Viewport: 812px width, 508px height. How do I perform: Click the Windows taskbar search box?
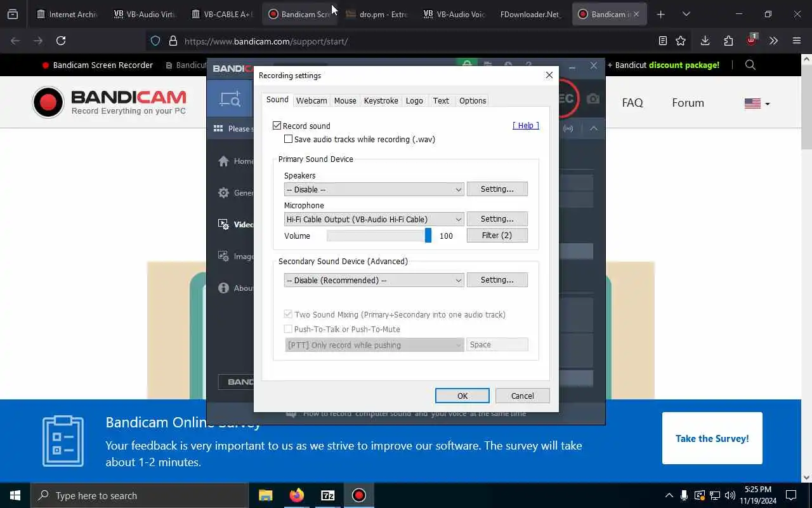[140, 495]
